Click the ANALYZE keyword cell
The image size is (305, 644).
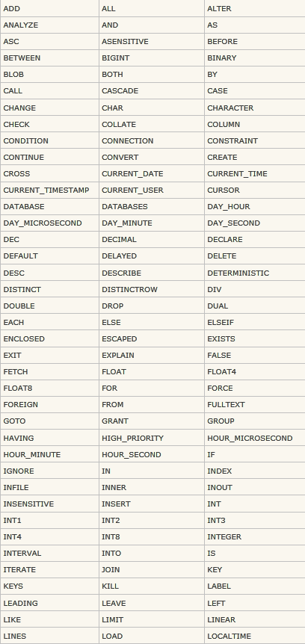tap(50, 25)
